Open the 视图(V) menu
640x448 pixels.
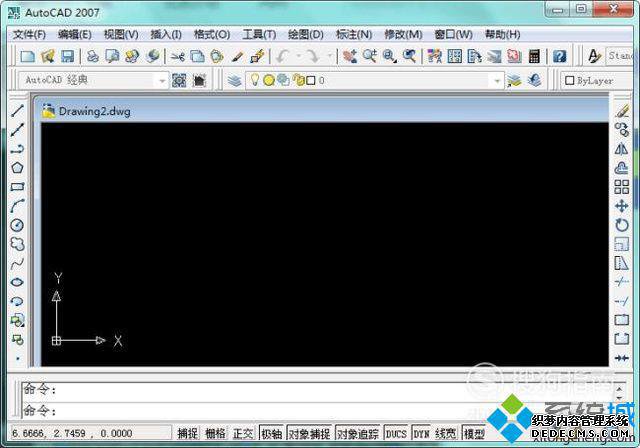click(121, 35)
